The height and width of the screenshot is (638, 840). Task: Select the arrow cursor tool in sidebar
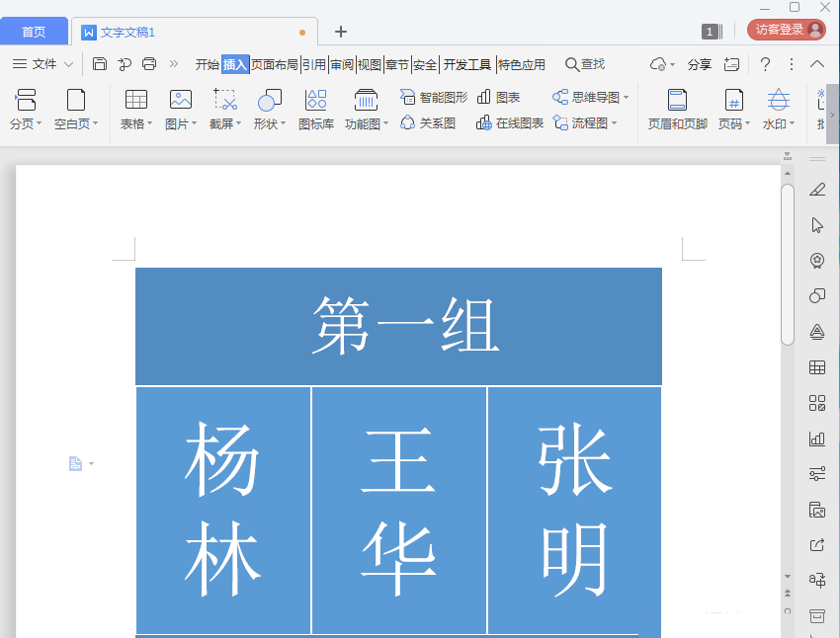[x=817, y=225]
